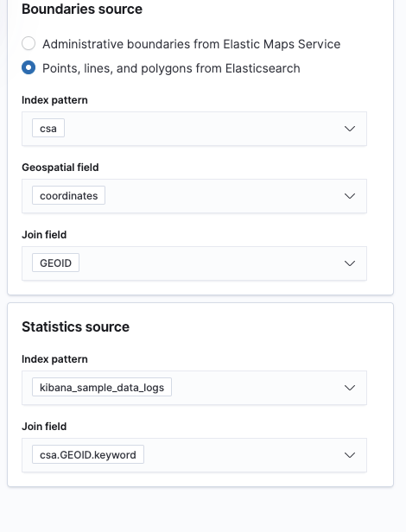406x532 pixels.
Task: Focus the Boundaries source Index pattern combo box
Action: [194, 129]
